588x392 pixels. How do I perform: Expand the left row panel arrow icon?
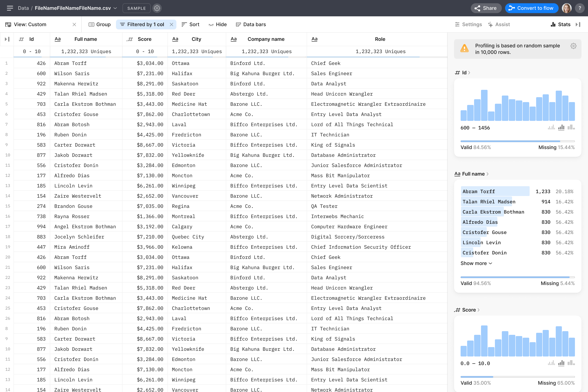pos(7,39)
